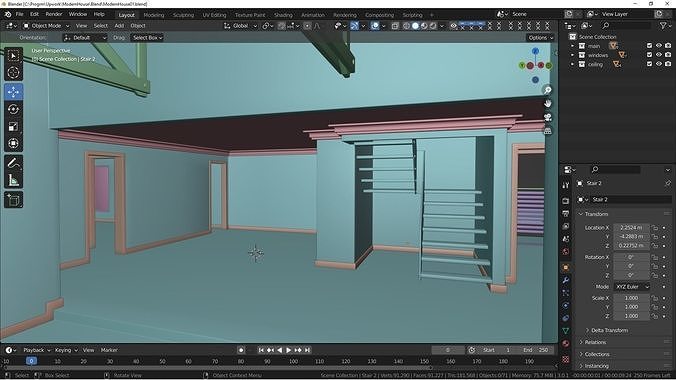Screen dimensions: 676x380
Task: Switch to the Shading workspace tab
Action: pyautogui.click(x=283, y=15)
